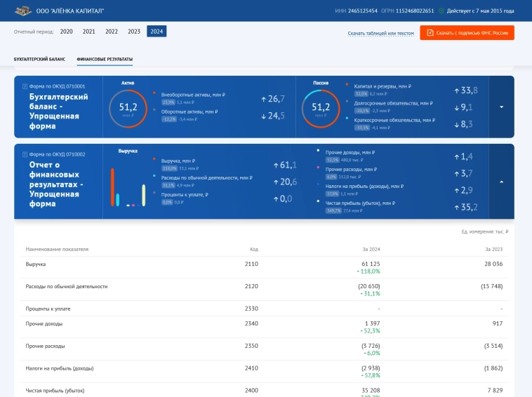Collapse the Отчет о финансовых результатах panel
532x397 pixels.
[501, 182]
